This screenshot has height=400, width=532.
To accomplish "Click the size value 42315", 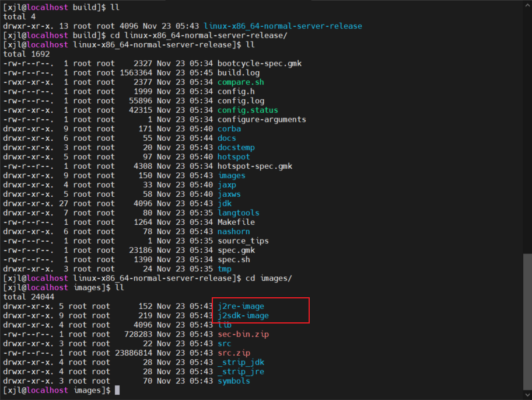I will click(141, 110).
